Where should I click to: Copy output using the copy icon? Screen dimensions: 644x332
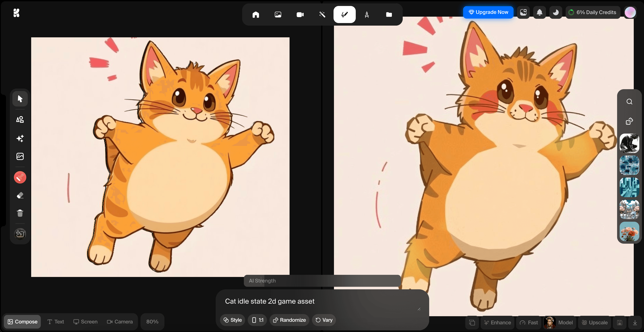(x=472, y=323)
